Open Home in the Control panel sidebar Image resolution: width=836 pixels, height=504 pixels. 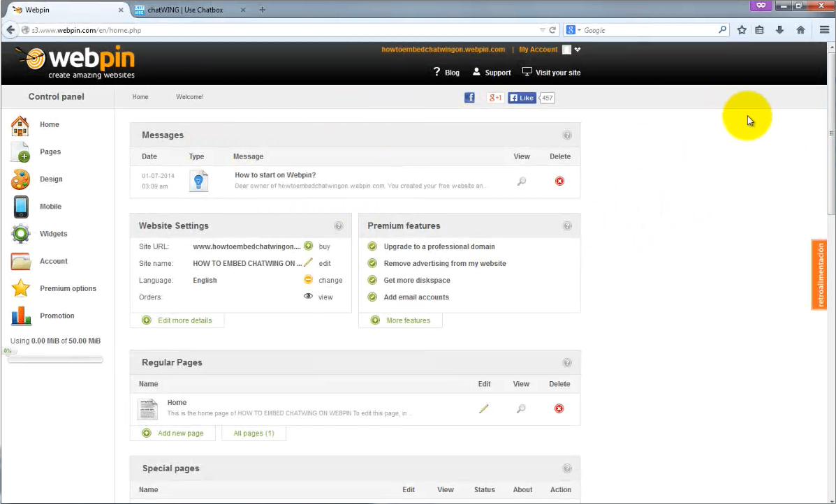click(49, 124)
